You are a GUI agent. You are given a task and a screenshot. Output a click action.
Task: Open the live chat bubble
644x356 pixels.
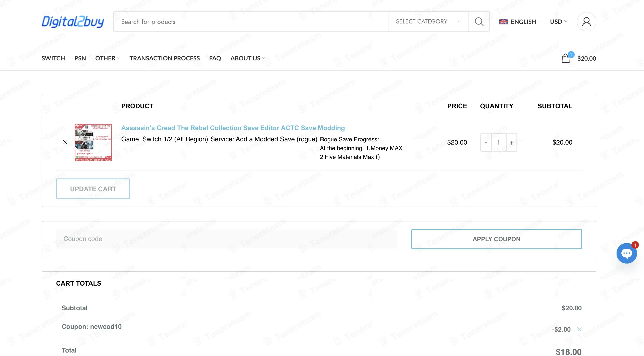click(627, 253)
